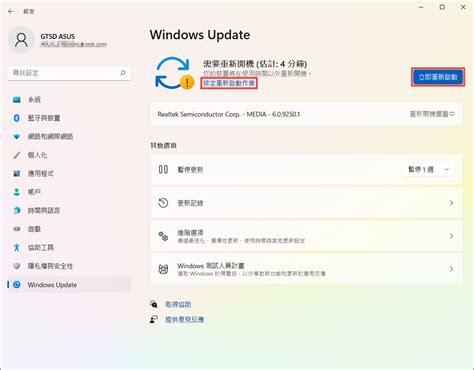Open 隱私權與安全性 shield icon
Viewport: 474px width, 370px height.
(17, 266)
